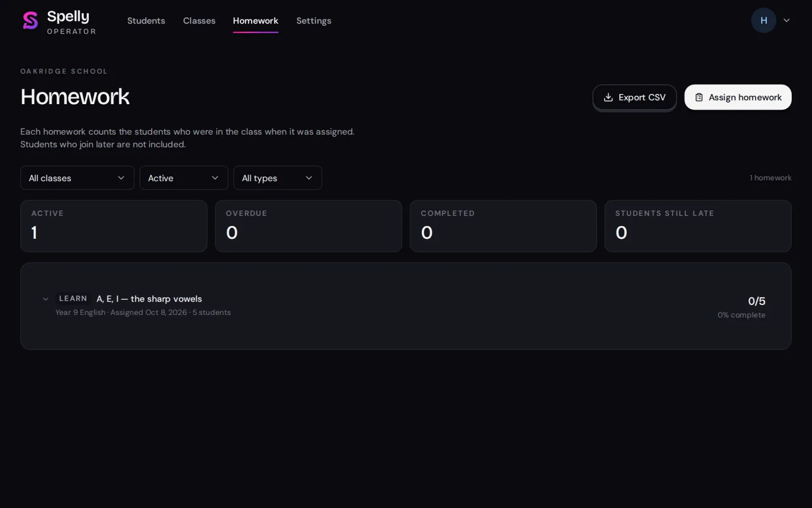Viewport: 812px width, 508px height.
Task: Click the Completed stat card
Action: 503,226
